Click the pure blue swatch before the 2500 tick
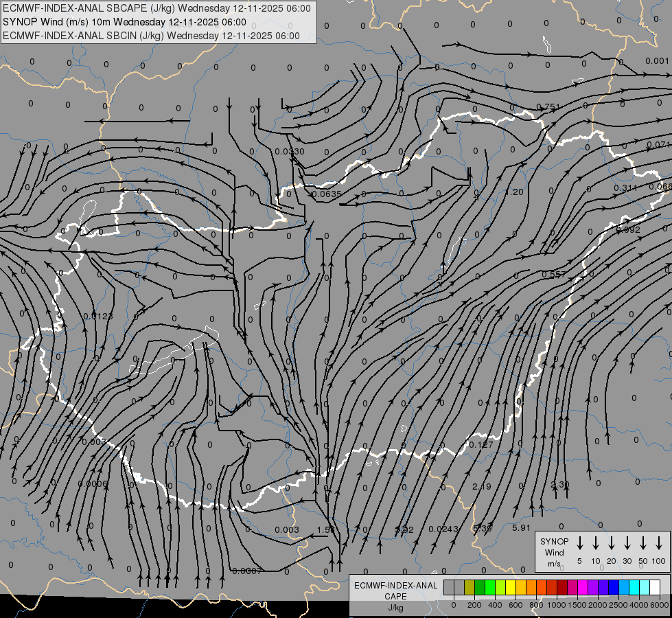672x618 pixels. pyautogui.click(x=613, y=587)
